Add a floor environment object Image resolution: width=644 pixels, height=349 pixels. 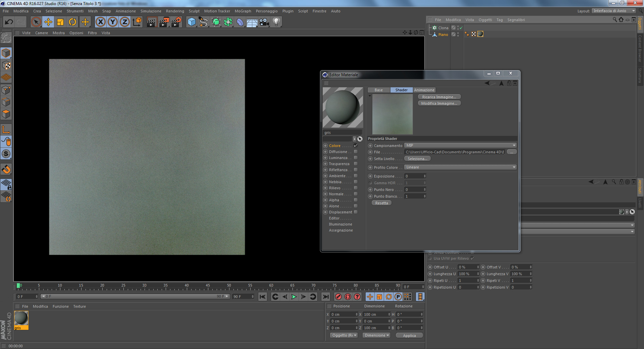click(252, 22)
